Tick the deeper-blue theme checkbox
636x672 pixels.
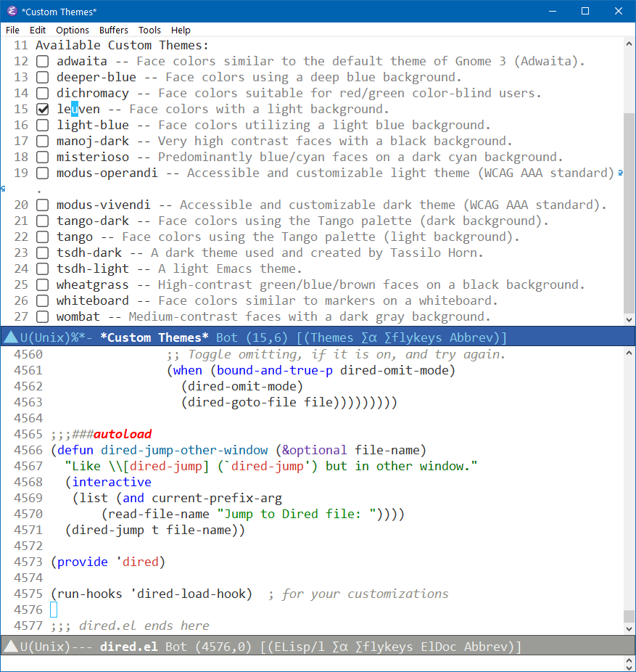(42, 77)
